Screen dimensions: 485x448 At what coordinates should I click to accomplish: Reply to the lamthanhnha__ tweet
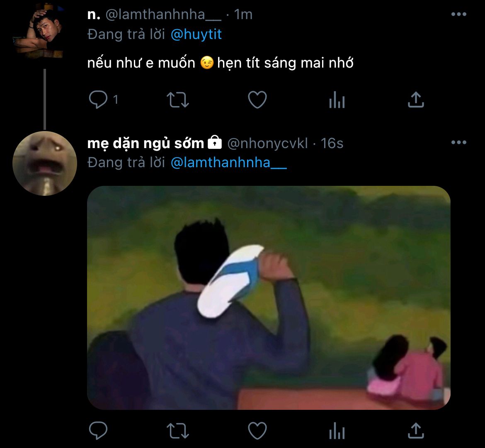point(98,100)
